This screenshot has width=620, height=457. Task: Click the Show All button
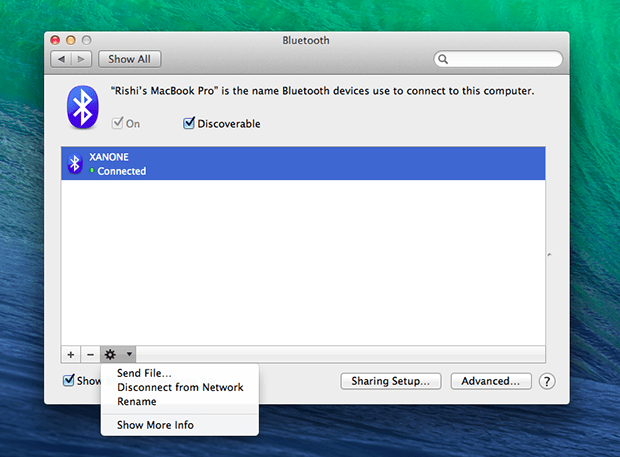pos(129,60)
